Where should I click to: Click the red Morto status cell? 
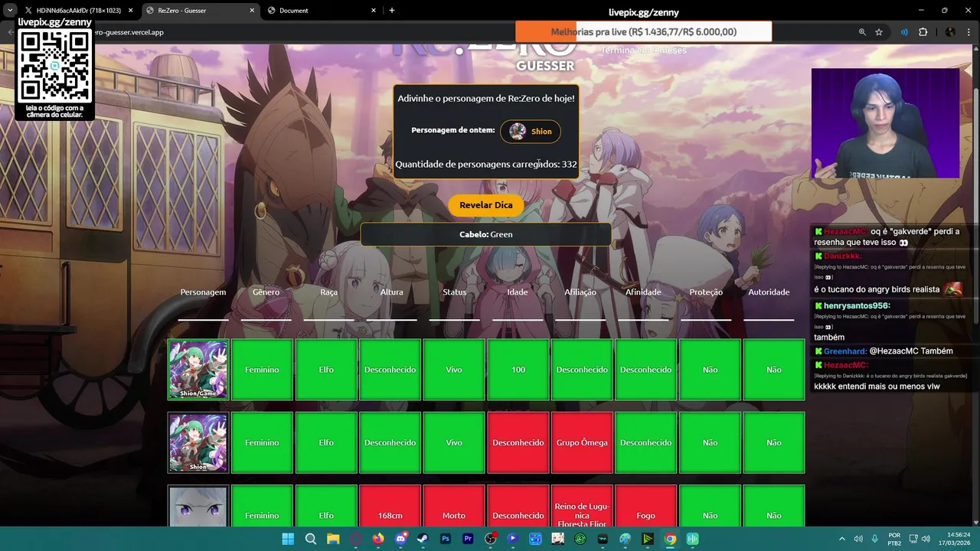tap(454, 506)
